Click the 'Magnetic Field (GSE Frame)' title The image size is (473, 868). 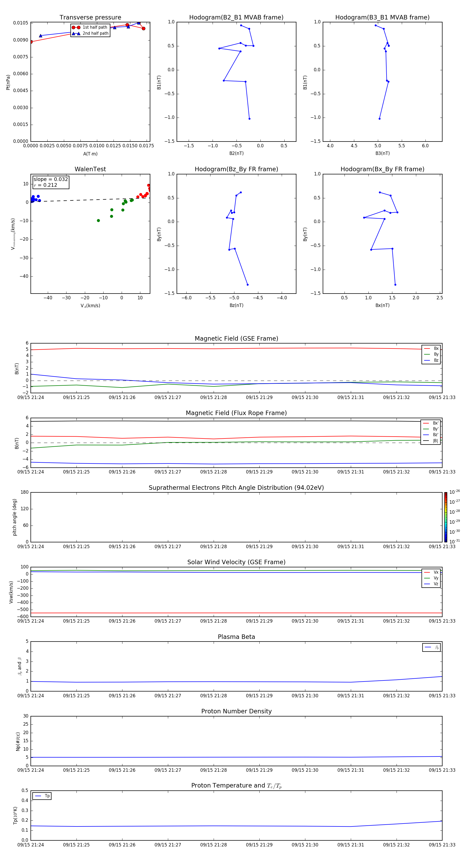[x=236, y=339]
